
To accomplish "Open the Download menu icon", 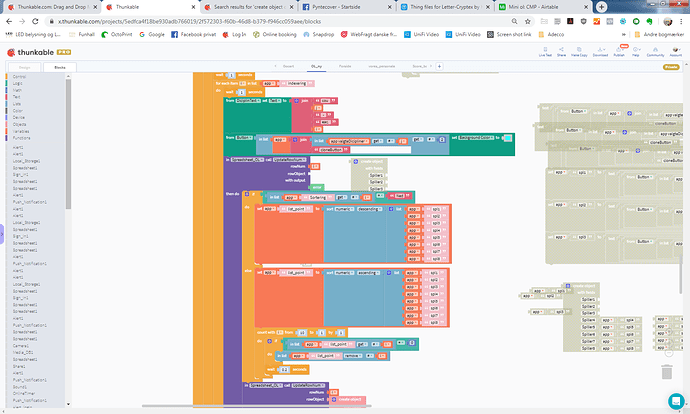I will (x=600, y=51).
